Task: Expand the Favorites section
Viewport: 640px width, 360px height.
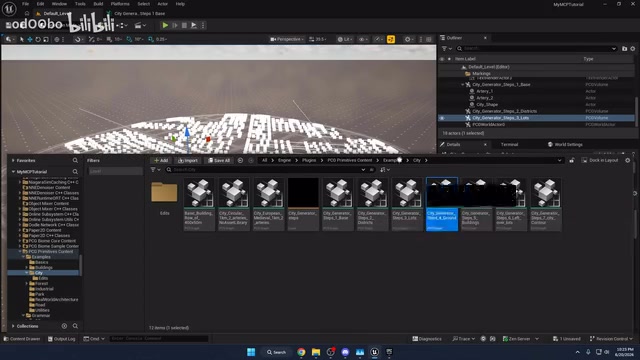Action: click(x=13, y=161)
